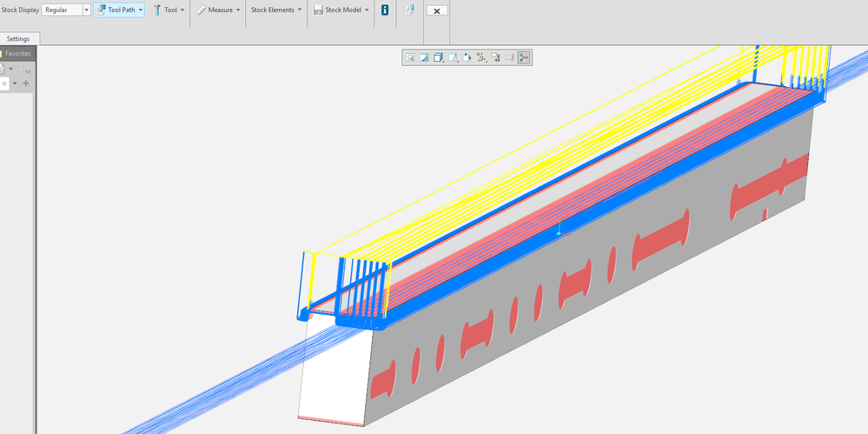Click the View Manager icon
The width and height of the screenshot is (868, 434).
[467, 57]
